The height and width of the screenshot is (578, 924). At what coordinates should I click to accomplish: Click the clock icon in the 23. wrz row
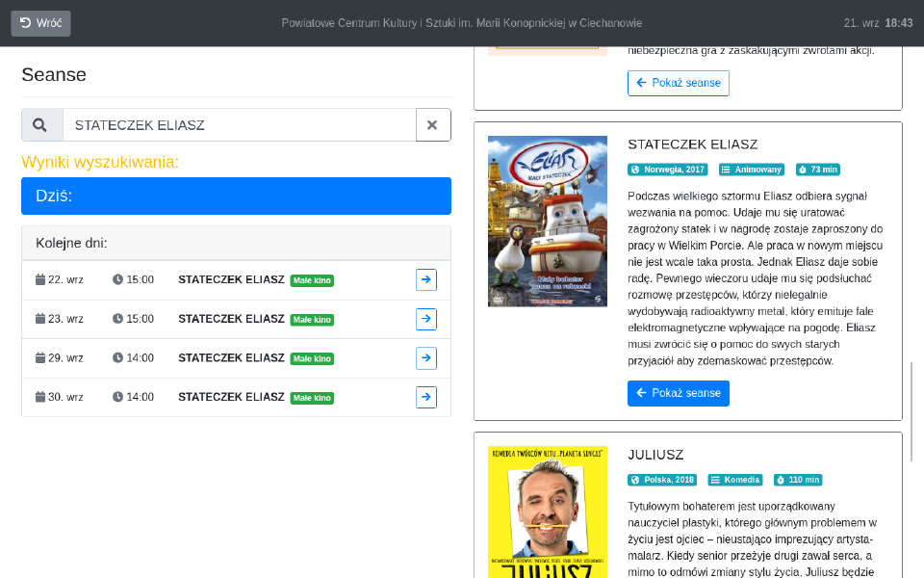click(x=117, y=319)
